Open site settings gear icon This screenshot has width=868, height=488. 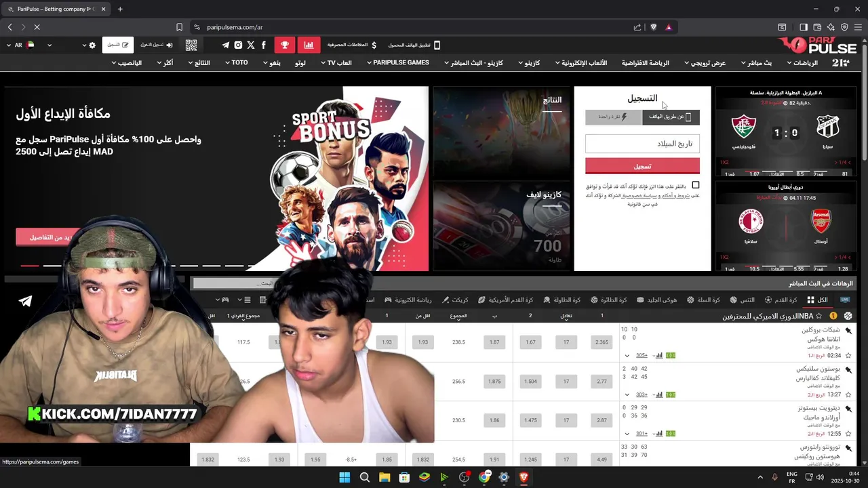(x=93, y=45)
